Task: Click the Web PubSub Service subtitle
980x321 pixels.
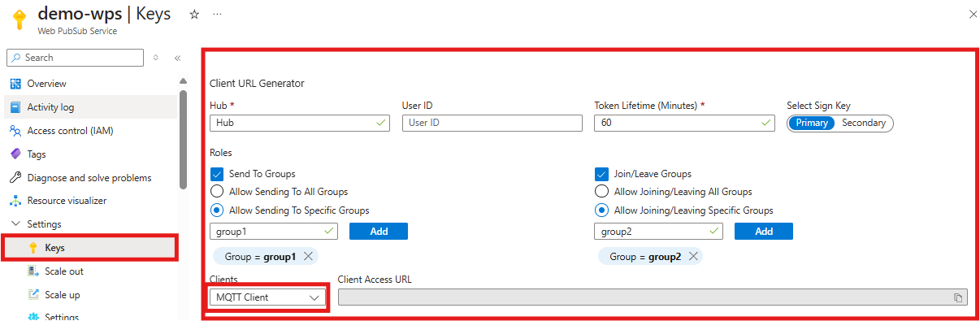Action: 77,31
